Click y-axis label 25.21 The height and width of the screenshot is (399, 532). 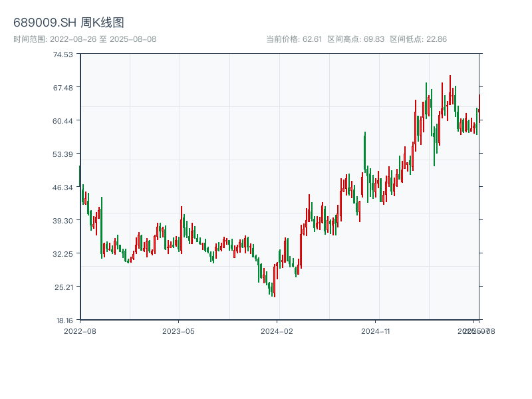pyautogui.click(x=64, y=287)
